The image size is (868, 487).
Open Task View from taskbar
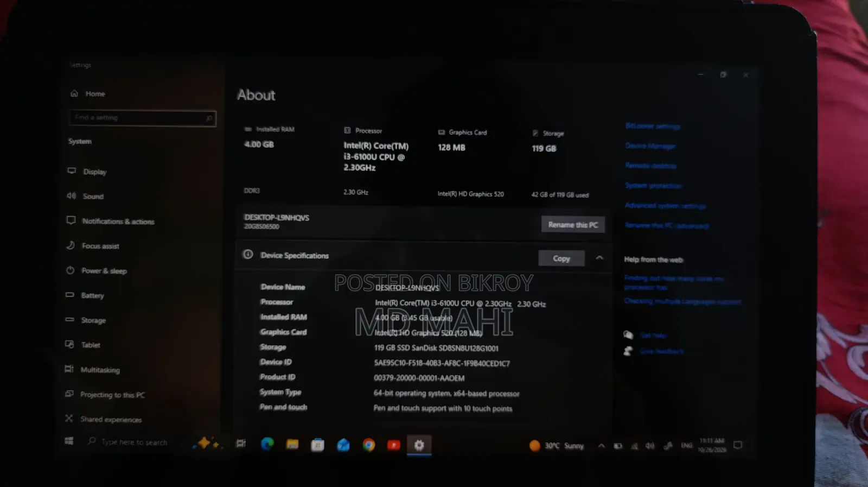[241, 444]
